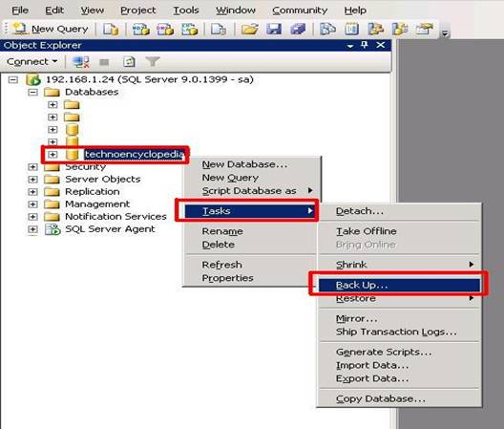Viewport: 504px width, 429px height.
Task: Click the Save All icon in toolbar
Action: [298, 29]
